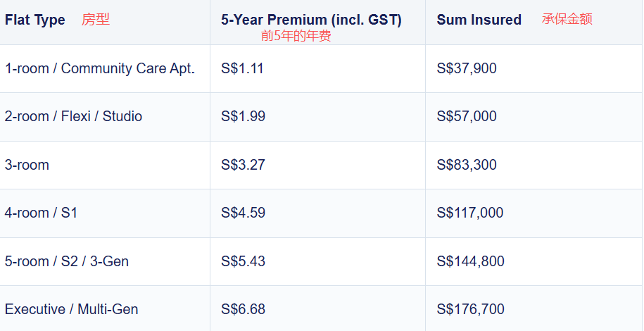Select the S$4.59 premium value

point(243,213)
